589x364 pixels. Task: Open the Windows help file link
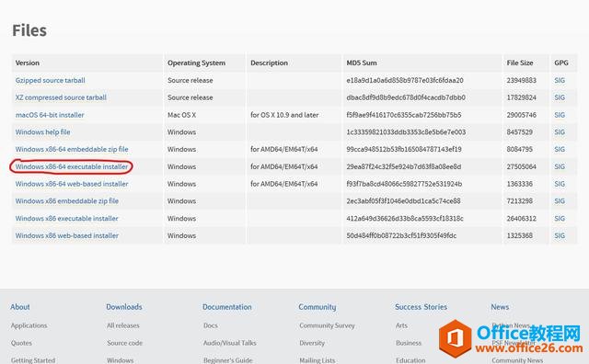tap(43, 132)
